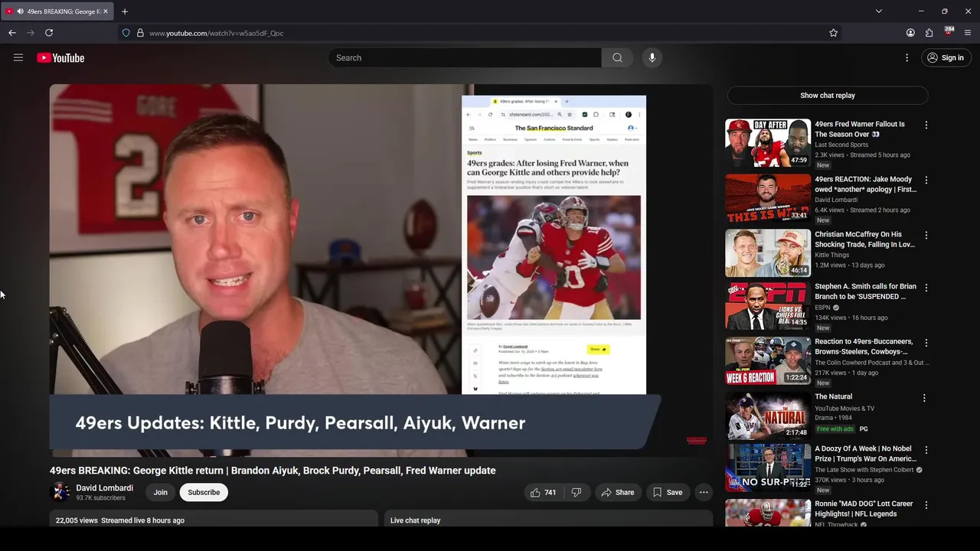Click 'Live chat replay' section heading
Image resolution: width=980 pixels, height=551 pixels.
[x=415, y=520]
